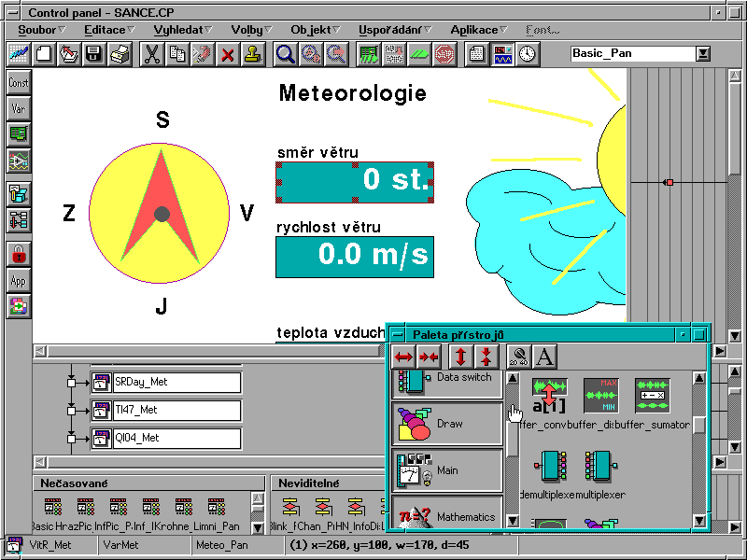Open the Soubor menu
The width and height of the screenshot is (747, 560).
37,30
